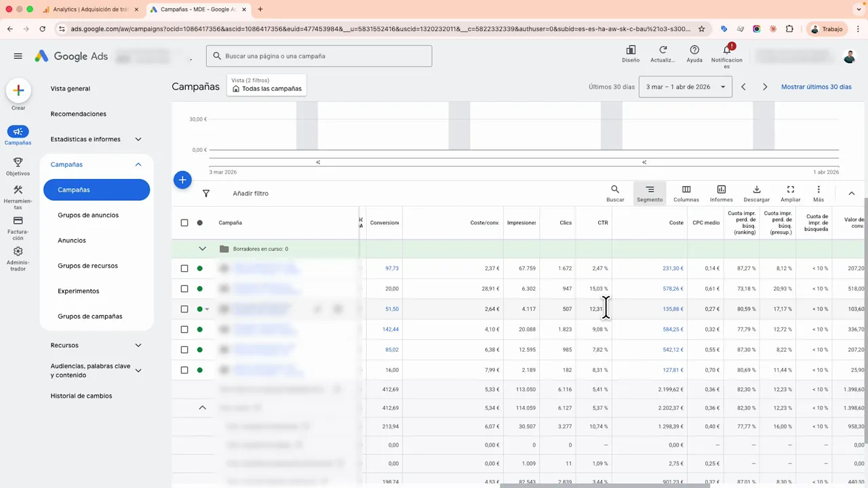Click the filter funnel icon
The width and height of the screenshot is (868, 488).
point(206,194)
